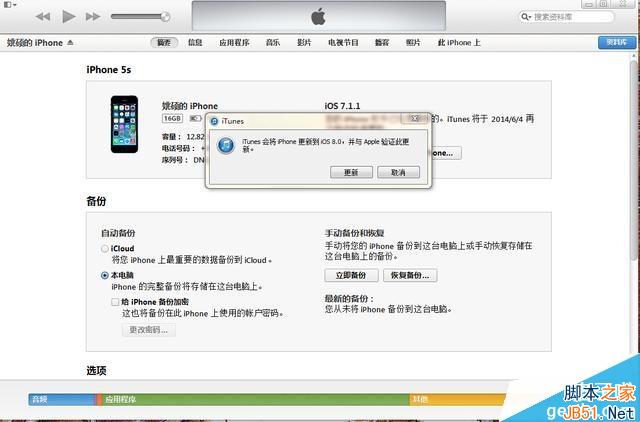Switch to the 信息 tab
This screenshot has width=640, height=422.
(x=195, y=42)
